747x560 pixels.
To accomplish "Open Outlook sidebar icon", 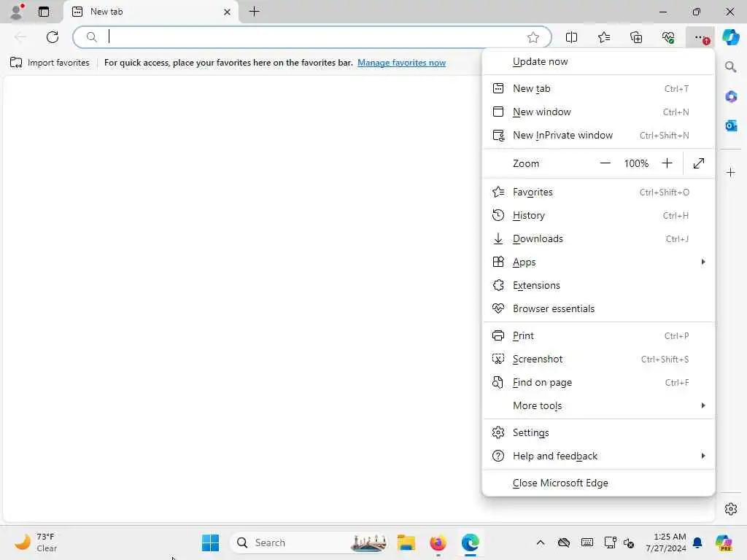I will click(731, 125).
